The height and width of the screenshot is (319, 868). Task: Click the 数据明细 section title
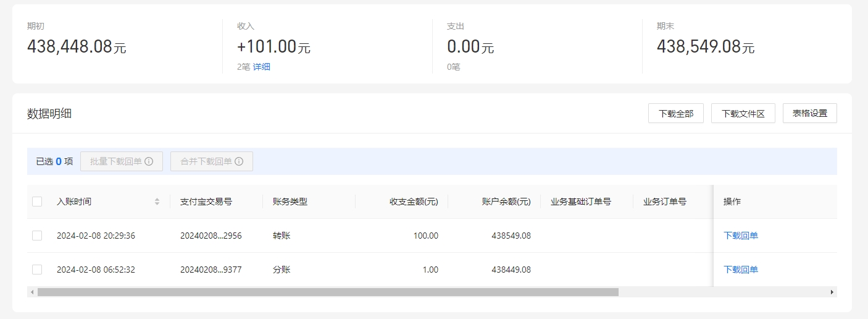(49, 113)
